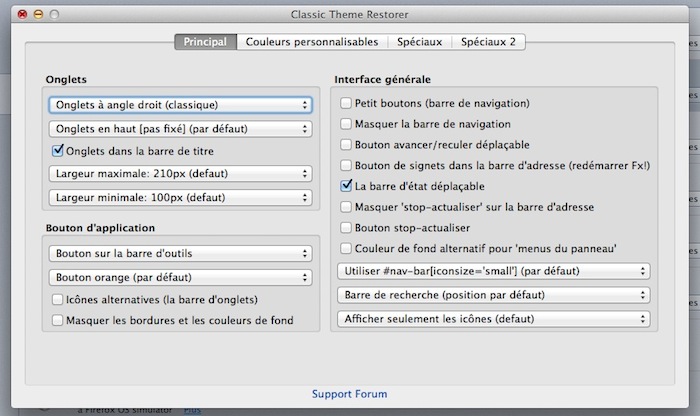Enable Petit boutons checkbox
Viewport: 700px width, 416px height.
(346, 103)
